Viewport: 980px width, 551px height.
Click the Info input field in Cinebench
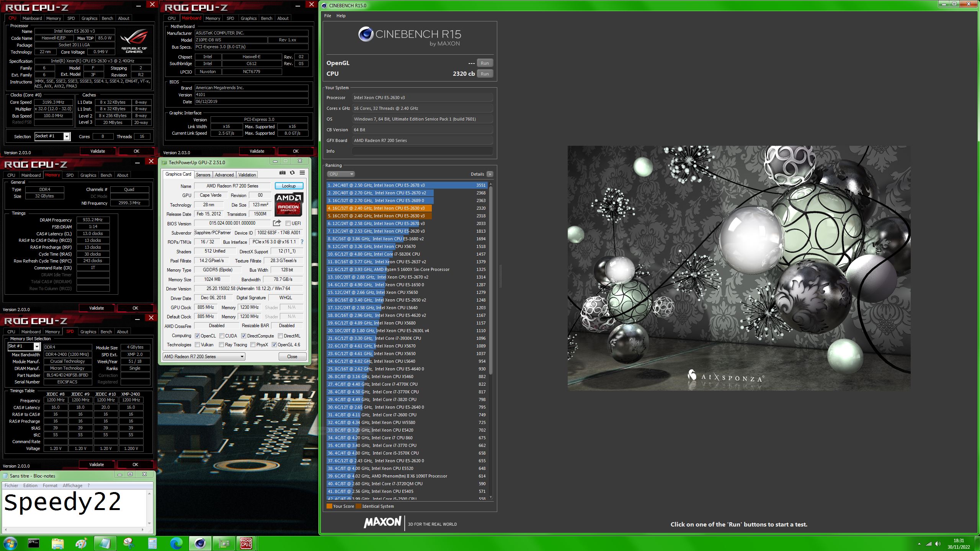pyautogui.click(x=422, y=151)
